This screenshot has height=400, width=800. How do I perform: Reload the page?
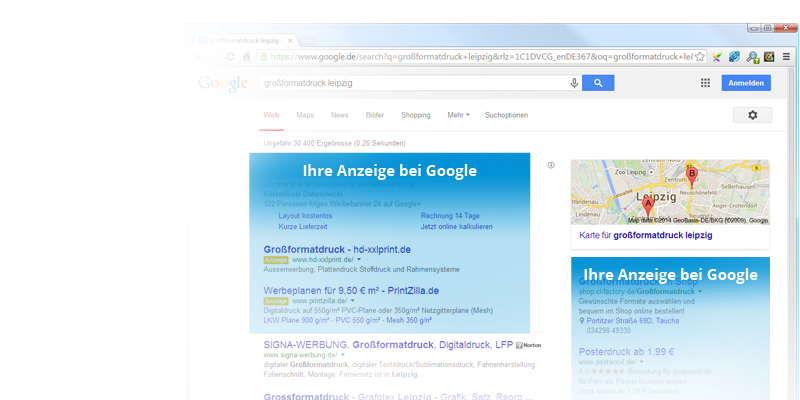[231, 57]
